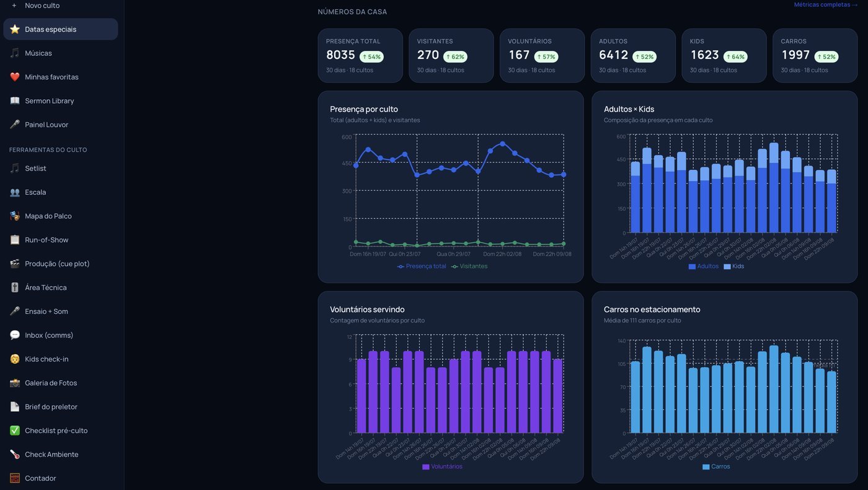Screen dimensions: 868x490
Task: Toggle Kids series in chart legend
Action: point(733,266)
